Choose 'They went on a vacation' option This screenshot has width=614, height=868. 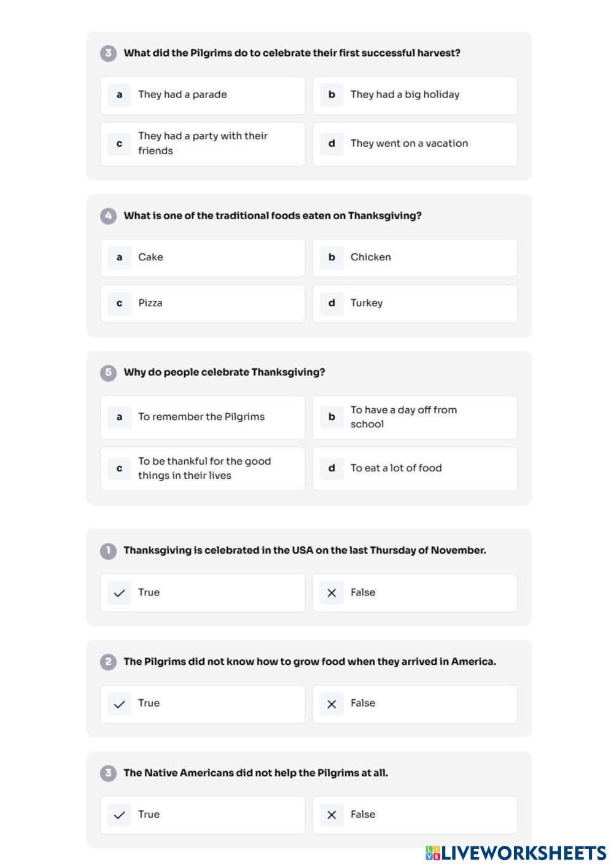(414, 144)
